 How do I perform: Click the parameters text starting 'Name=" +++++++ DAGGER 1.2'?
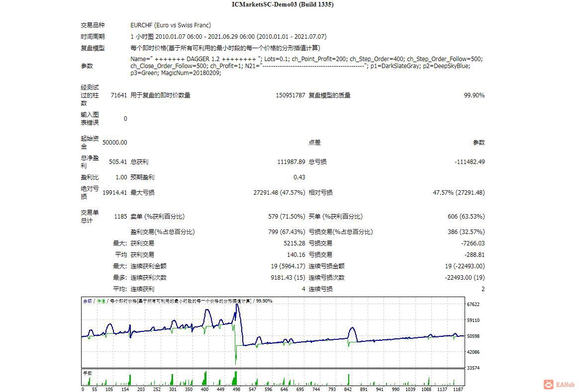click(x=306, y=66)
